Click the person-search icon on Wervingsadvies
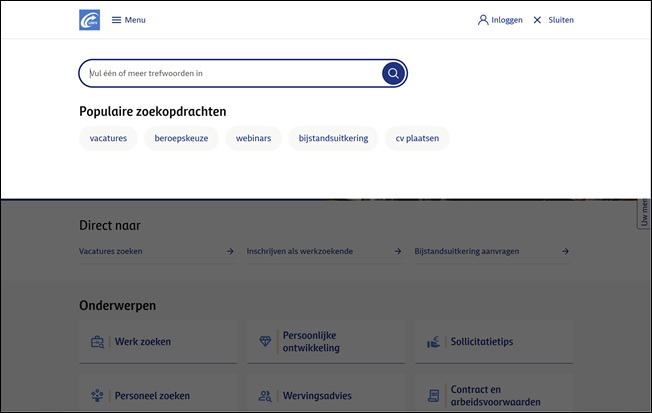Screen dimensions: 652x413 [265, 396]
